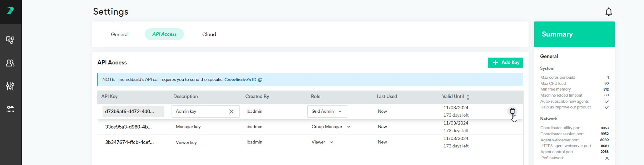Open the users page from the sidebar

pyautogui.click(x=10, y=63)
